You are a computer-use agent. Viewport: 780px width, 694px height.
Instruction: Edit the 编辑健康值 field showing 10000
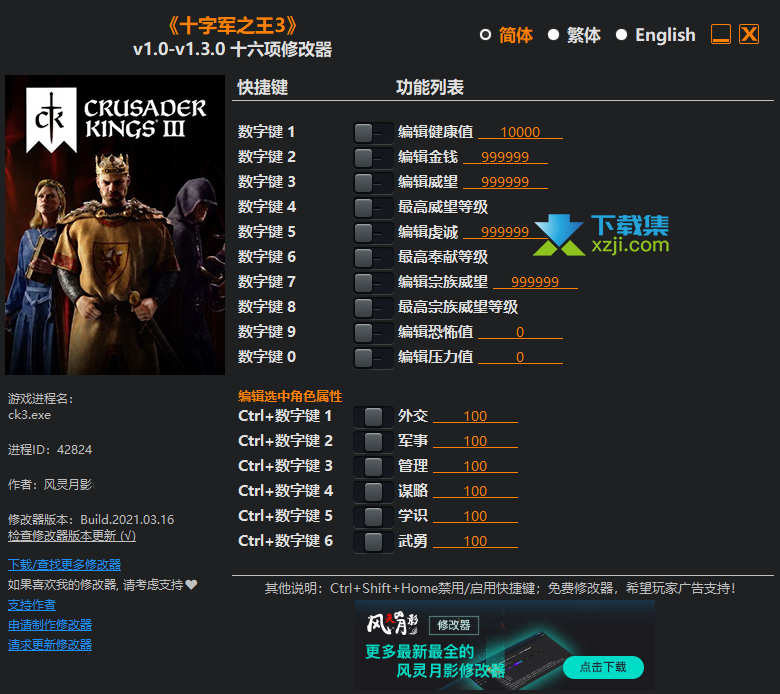pos(520,132)
